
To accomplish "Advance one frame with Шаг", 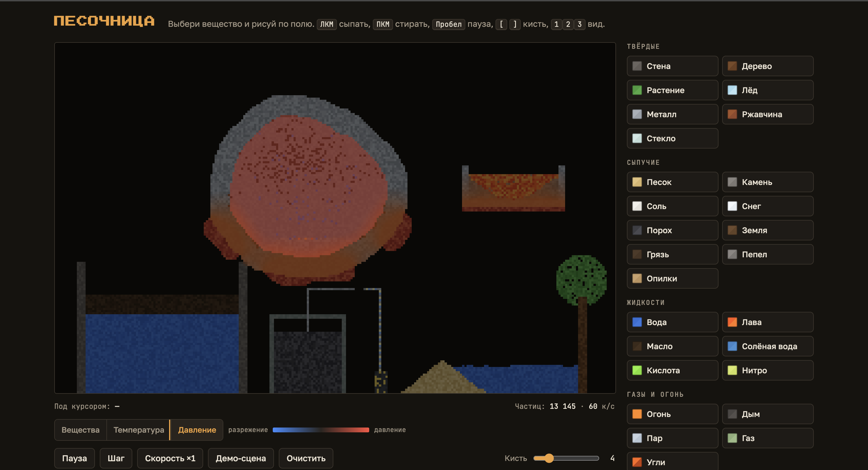I will 116,458.
